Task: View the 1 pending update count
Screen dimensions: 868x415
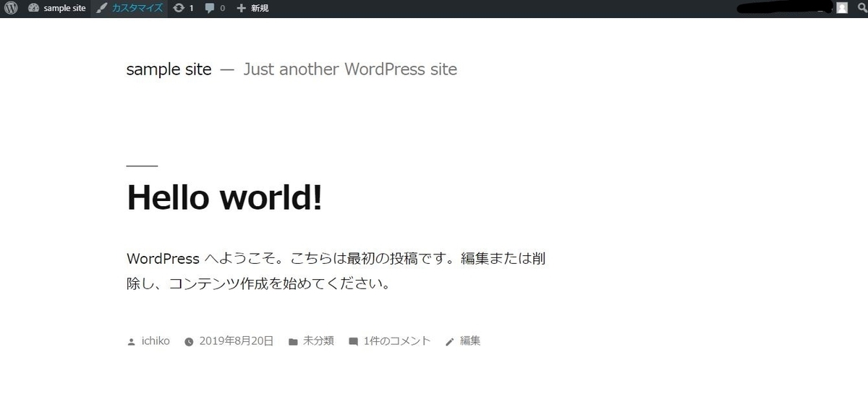Action: (192, 9)
